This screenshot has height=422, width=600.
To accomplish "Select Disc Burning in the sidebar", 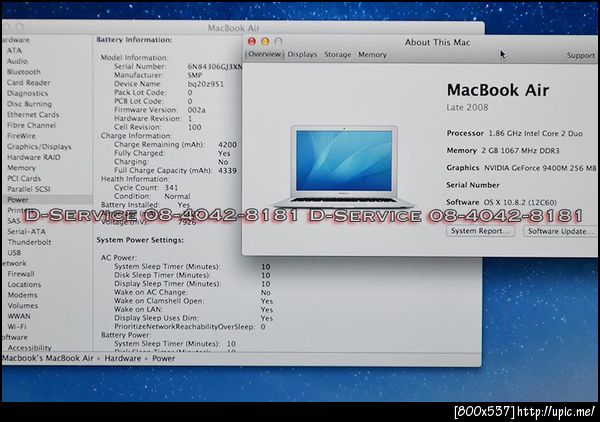I will (x=29, y=104).
